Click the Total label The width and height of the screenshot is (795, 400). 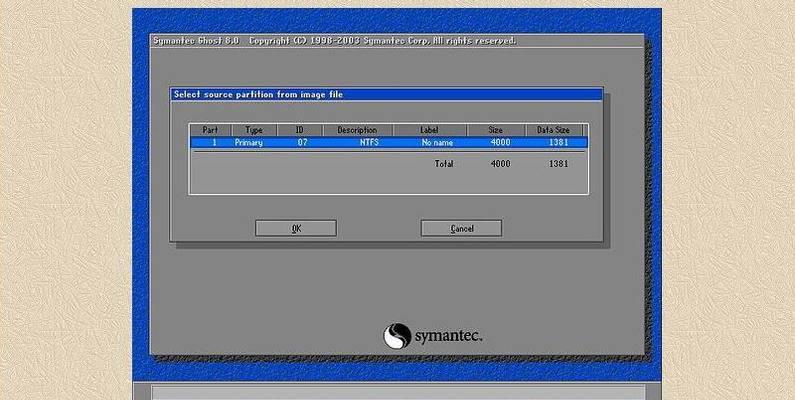tap(444, 164)
